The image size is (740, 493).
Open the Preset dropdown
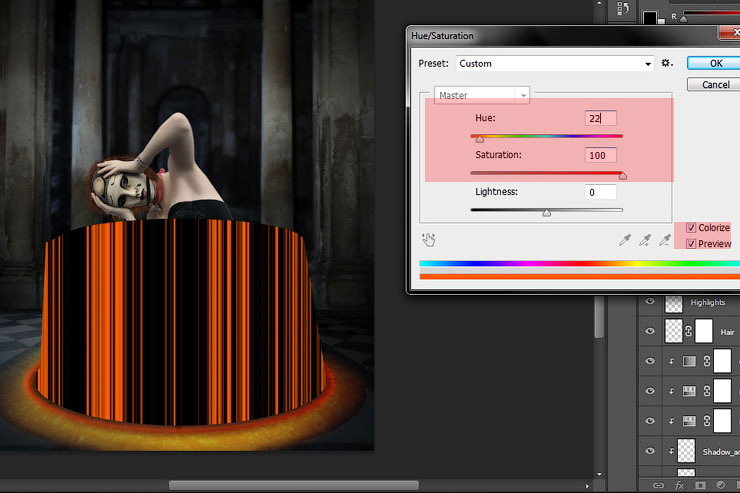coord(554,63)
